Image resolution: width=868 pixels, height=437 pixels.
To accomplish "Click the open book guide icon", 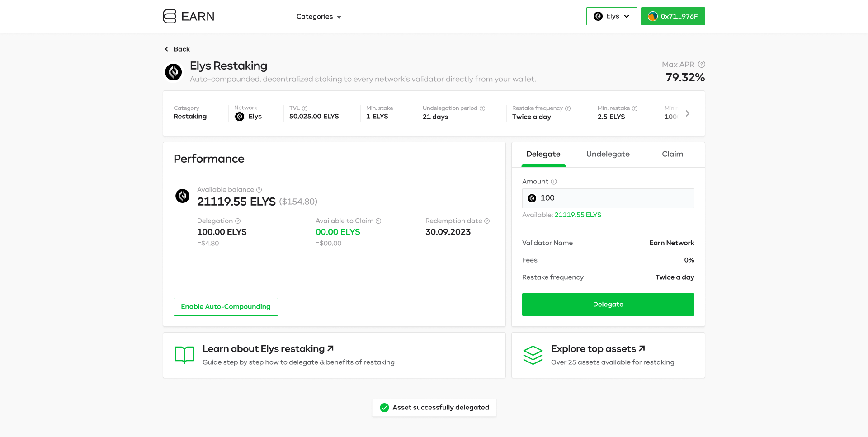I will tap(184, 355).
